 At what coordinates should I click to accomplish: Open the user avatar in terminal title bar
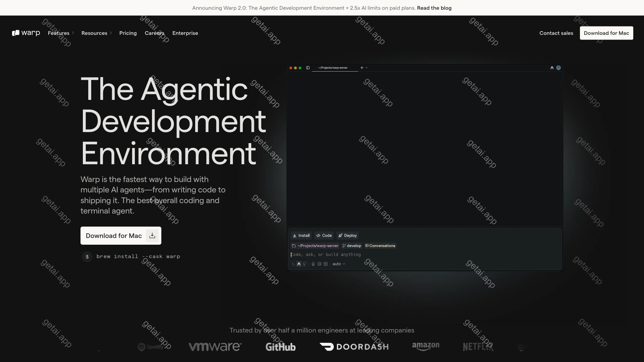pyautogui.click(x=558, y=68)
